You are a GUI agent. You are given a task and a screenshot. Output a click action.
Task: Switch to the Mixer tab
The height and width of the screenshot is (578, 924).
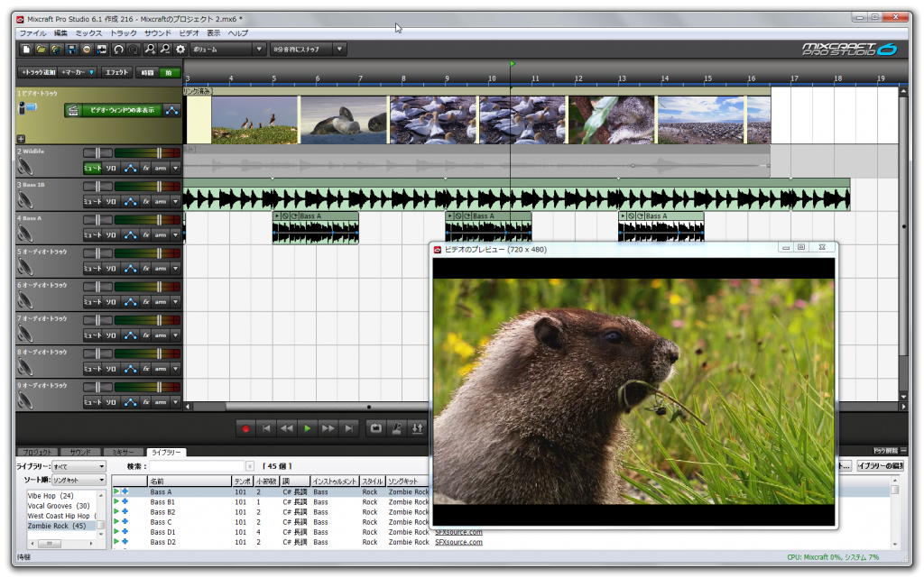pyautogui.click(x=123, y=452)
